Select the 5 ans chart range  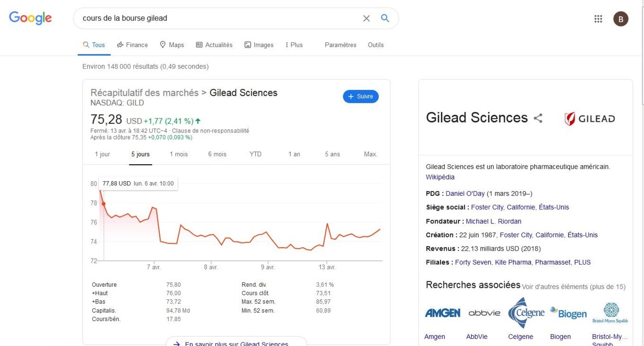(x=332, y=154)
